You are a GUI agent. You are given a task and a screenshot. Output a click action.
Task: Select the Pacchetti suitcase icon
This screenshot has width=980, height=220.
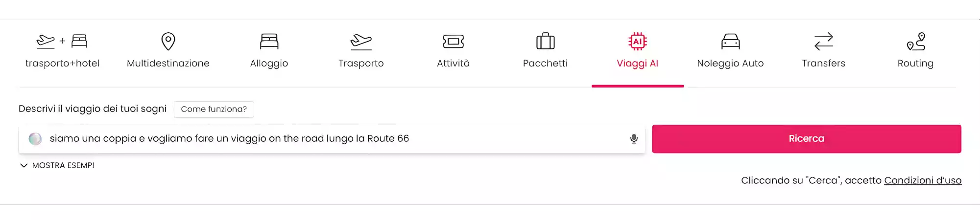point(545,42)
